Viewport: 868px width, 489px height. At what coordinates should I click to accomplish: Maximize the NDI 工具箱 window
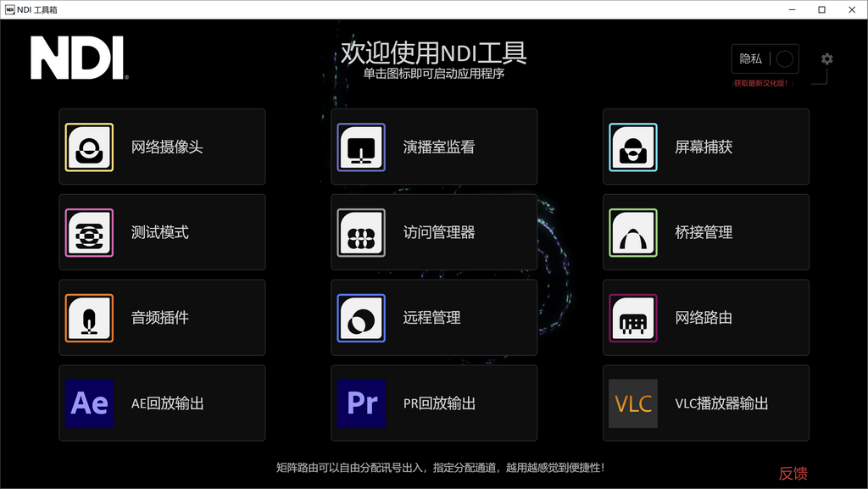tap(822, 9)
